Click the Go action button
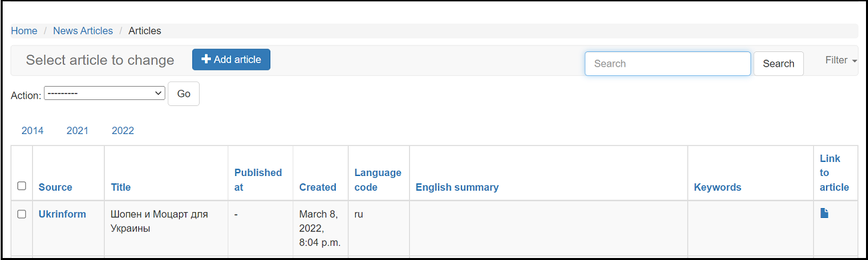 coord(184,93)
